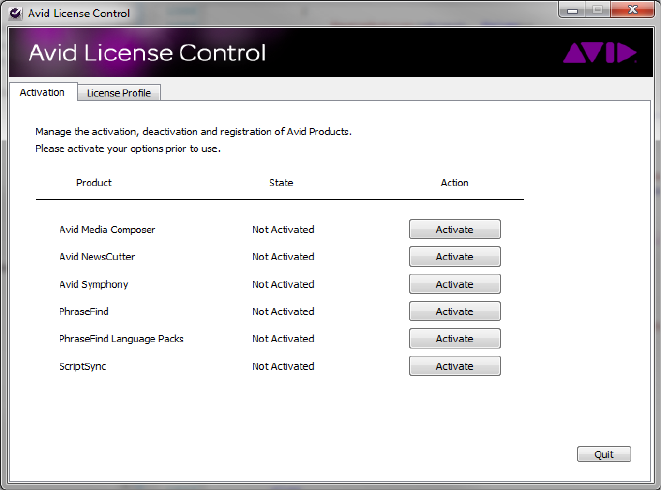Screen dimensions: 661x490
Task: Click the 'Please activate your options' text
Action: point(128,148)
